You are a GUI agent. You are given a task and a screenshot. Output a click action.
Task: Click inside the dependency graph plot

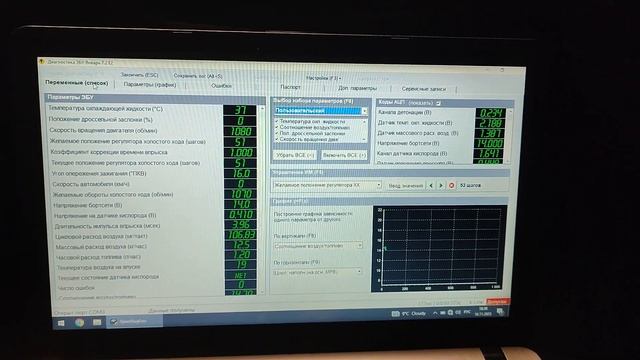tap(440, 247)
